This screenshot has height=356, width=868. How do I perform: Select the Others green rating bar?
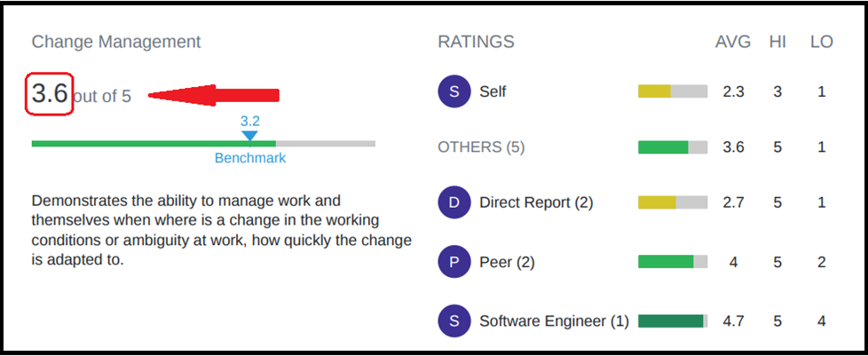click(x=673, y=147)
